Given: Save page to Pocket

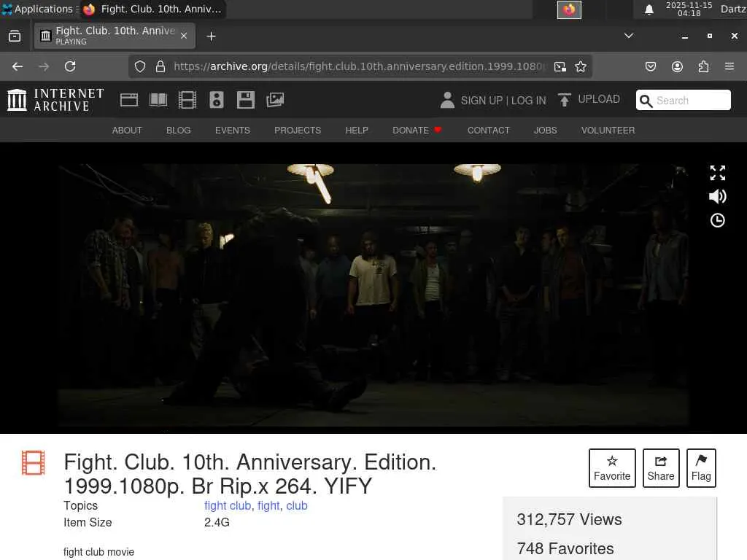Looking at the screenshot, I should point(650,66).
